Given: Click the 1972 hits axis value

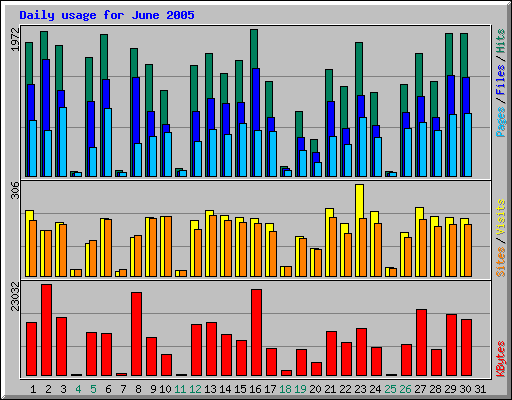Looking at the screenshot, I should 15,39.
